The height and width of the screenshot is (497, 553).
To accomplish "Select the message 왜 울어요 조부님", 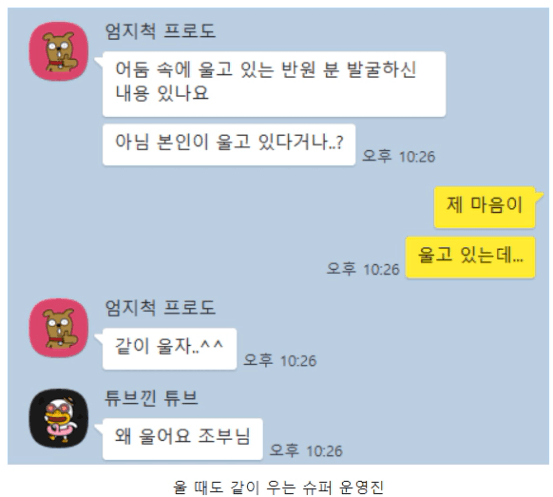I will click(182, 439).
